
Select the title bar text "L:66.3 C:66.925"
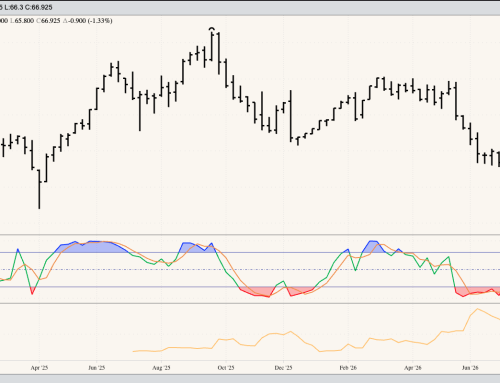tap(28, 7)
